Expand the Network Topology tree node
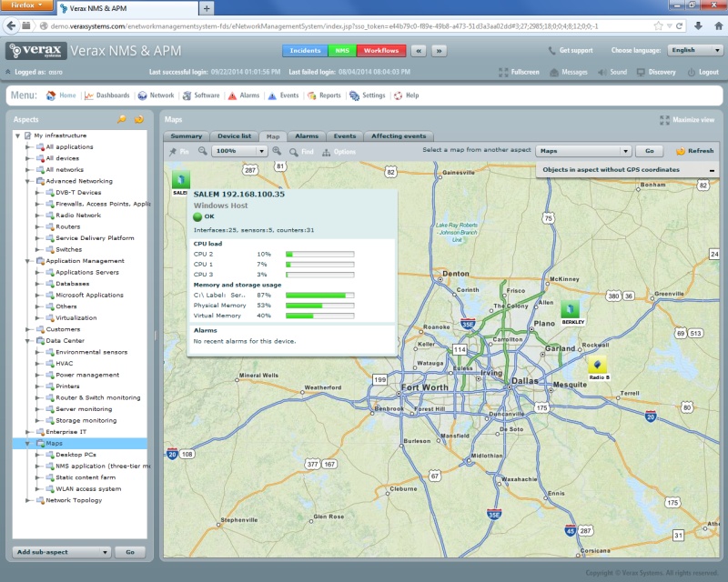This screenshot has height=582, width=728. click(27, 500)
